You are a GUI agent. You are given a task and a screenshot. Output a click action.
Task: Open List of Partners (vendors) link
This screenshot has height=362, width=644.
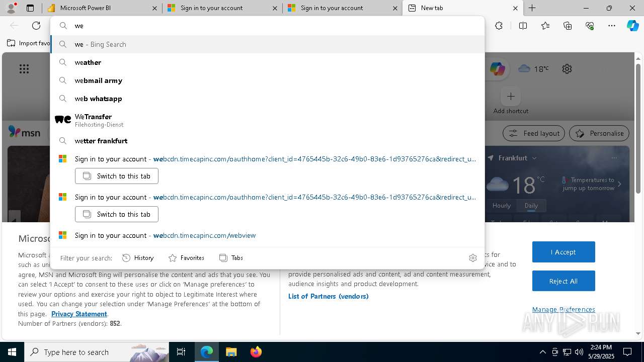(329, 296)
